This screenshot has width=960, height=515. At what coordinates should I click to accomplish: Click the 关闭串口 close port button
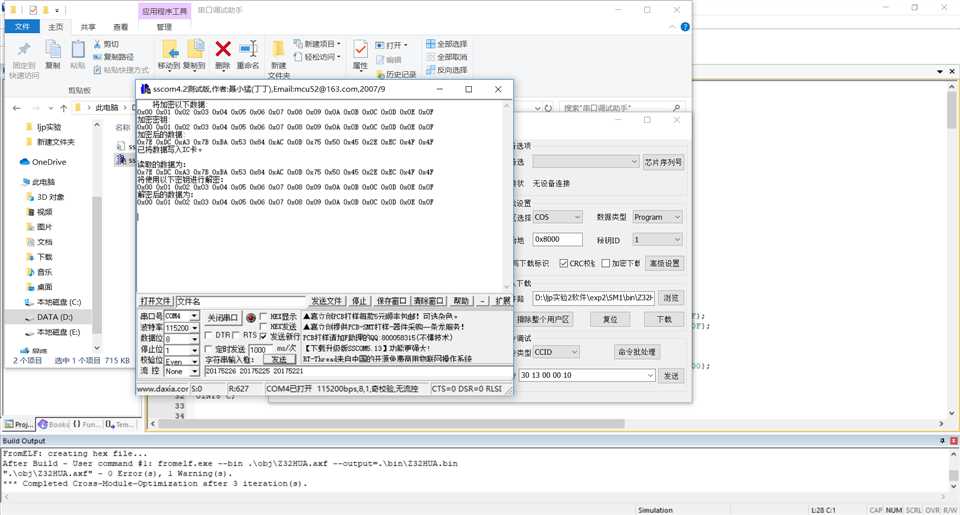tap(222, 318)
